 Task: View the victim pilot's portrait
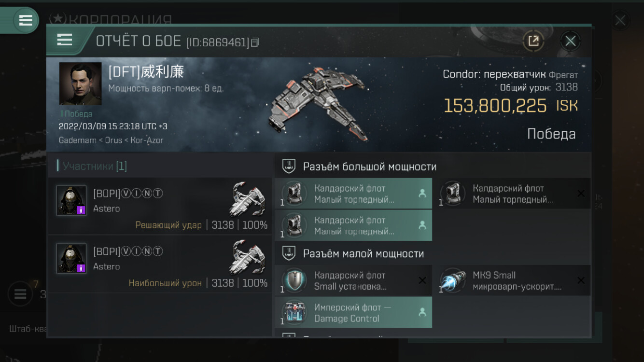click(80, 84)
